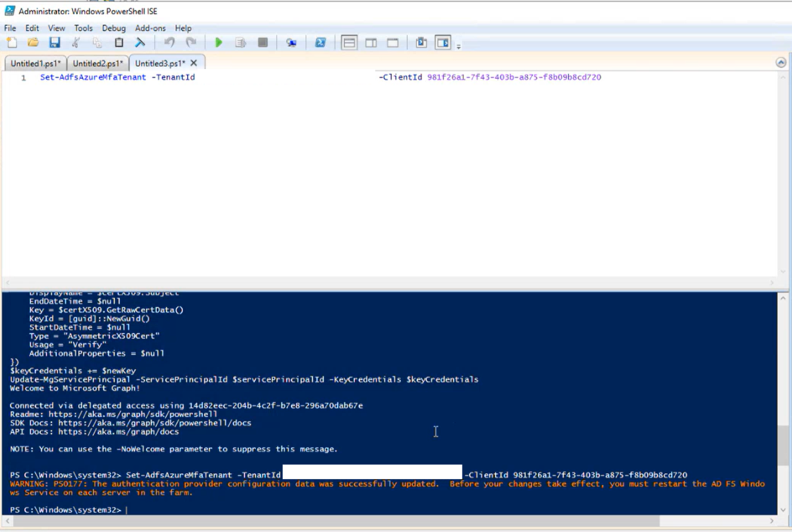Click console vertical scrollbar thumb

coord(782,445)
